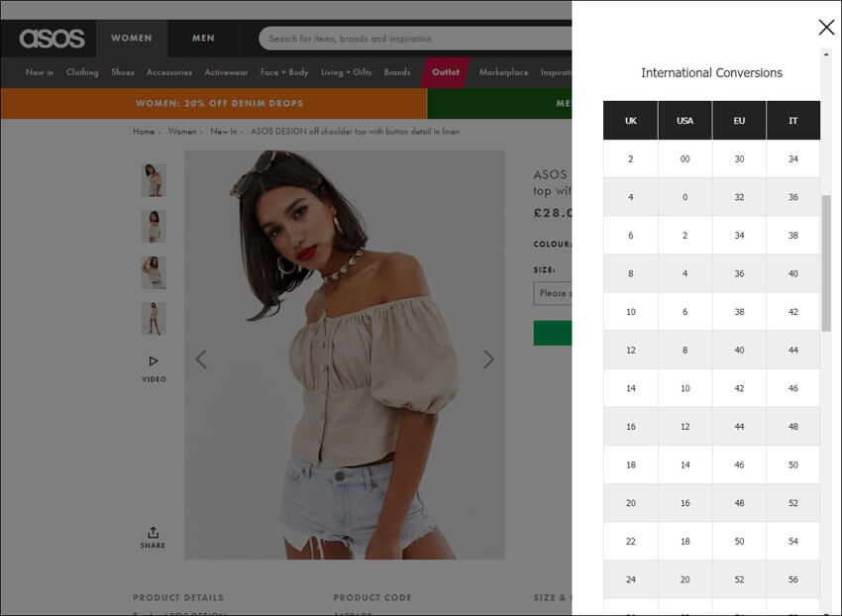Viewport: 842px width, 616px height.
Task: Switch to the MEN tab
Action: [x=203, y=39]
